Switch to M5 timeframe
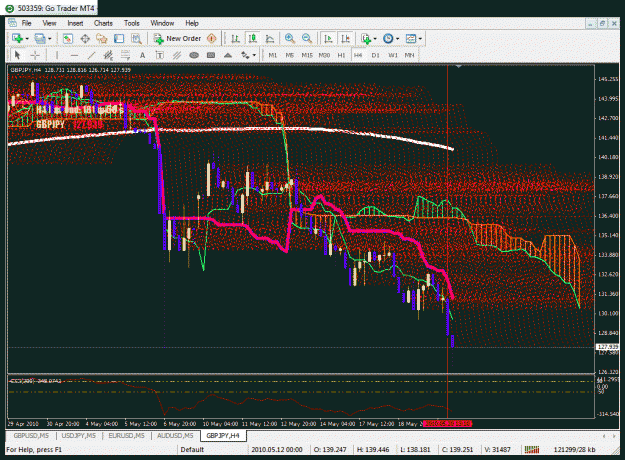 click(x=290, y=55)
